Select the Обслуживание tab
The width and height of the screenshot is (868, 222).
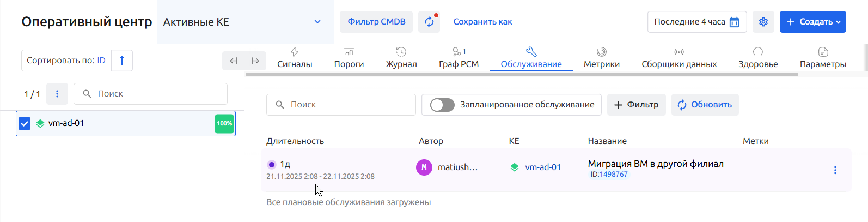[x=531, y=58]
